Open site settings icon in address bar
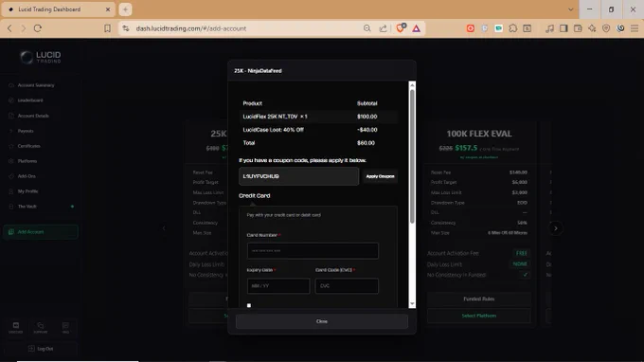The image size is (644, 362). click(x=126, y=28)
